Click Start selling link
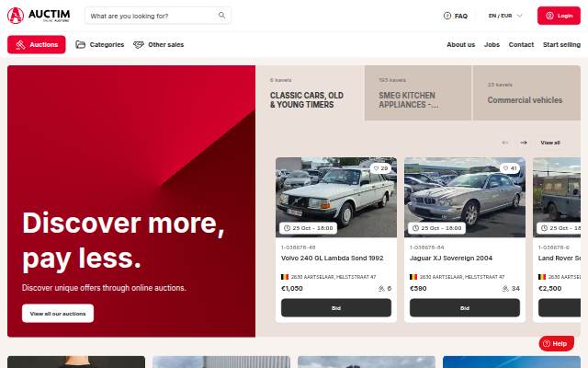Viewport: 588px width, 368px height. click(561, 45)
